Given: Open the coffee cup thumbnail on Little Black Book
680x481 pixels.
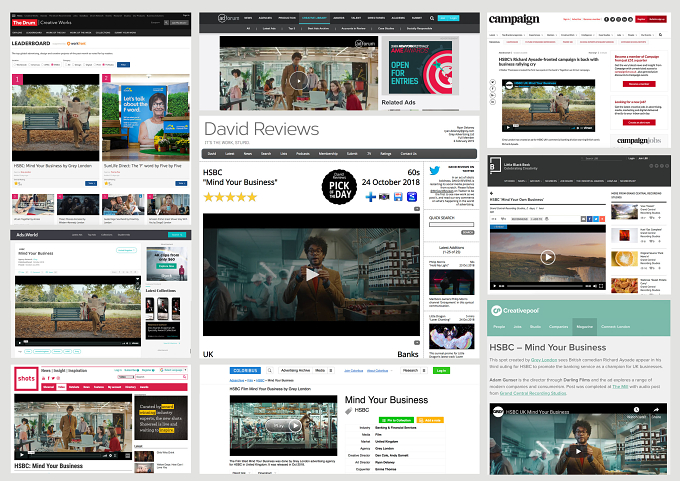Looking at the screenshot, I should (624, 259).
